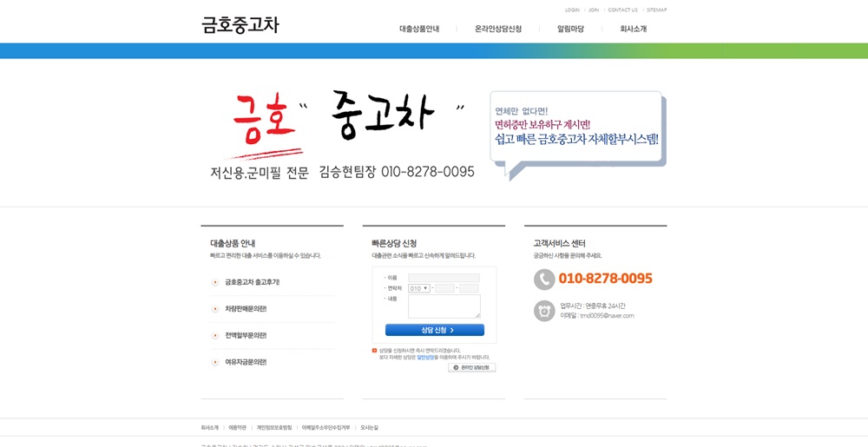Open the JOIN link
868x447 pixels.
pos(594,10)
